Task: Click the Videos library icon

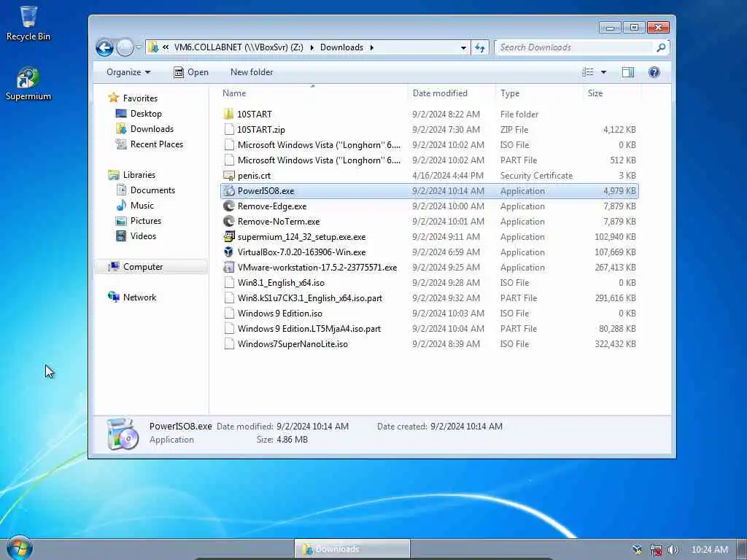Action: point(121,236)
